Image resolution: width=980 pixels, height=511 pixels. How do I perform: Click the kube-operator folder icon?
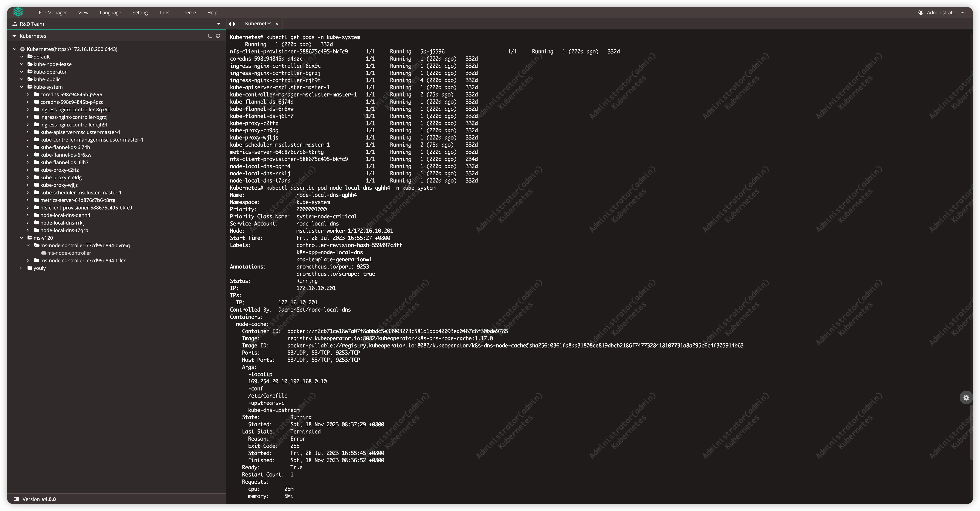(x=30, y=72)
